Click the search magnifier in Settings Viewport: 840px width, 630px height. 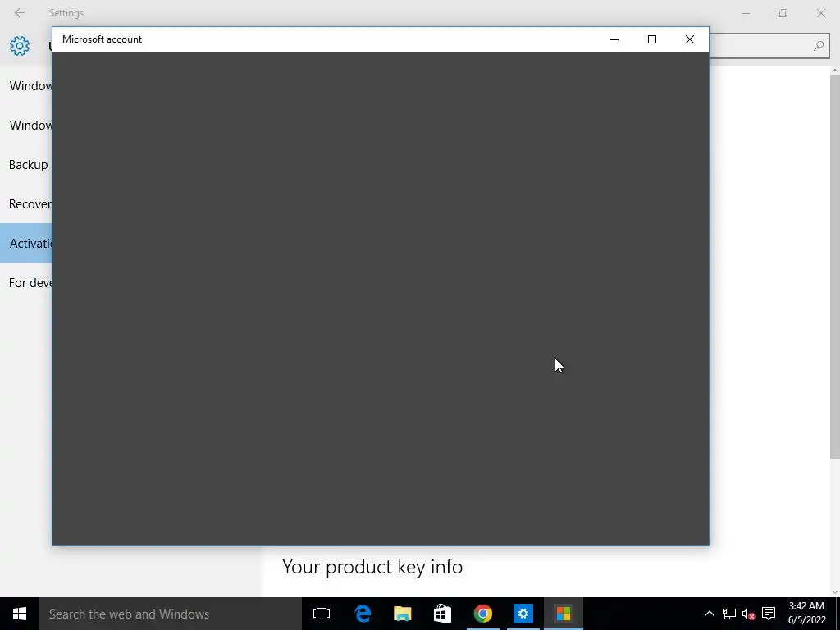818,46
